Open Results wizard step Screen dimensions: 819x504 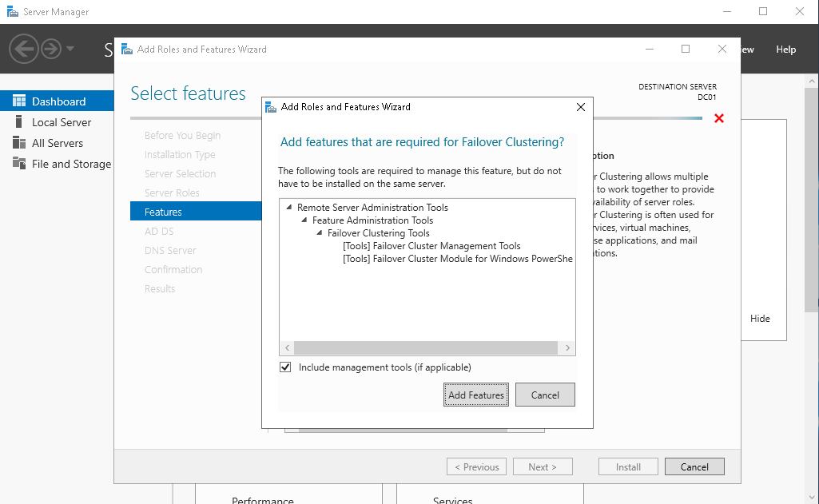(160, 288)
